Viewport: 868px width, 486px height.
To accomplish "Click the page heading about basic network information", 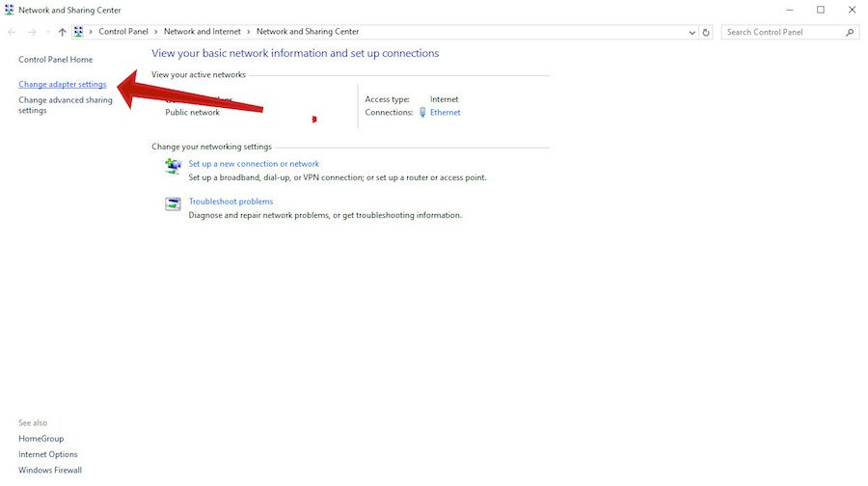I will tap(295, 53).
